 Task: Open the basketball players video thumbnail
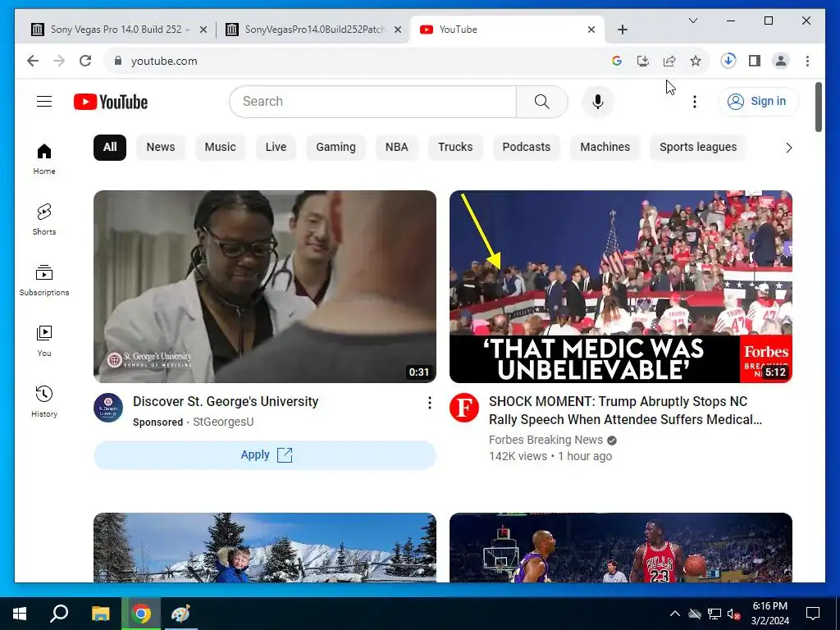(620, 547)
